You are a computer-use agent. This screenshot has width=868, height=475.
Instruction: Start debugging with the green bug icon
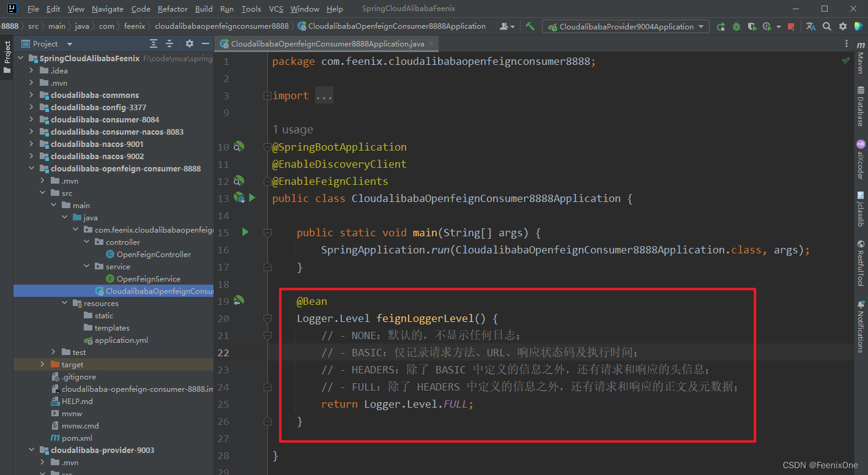coord(736,26)
